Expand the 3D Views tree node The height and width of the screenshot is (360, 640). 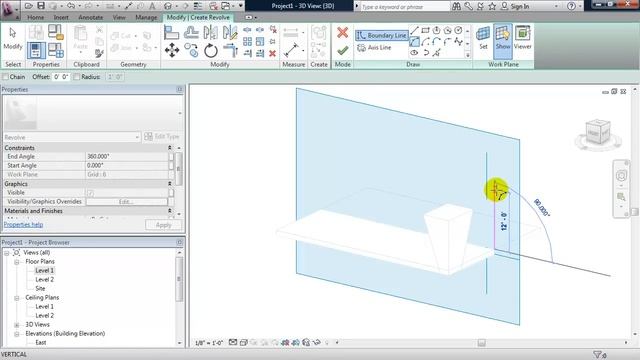click(17, 325)
